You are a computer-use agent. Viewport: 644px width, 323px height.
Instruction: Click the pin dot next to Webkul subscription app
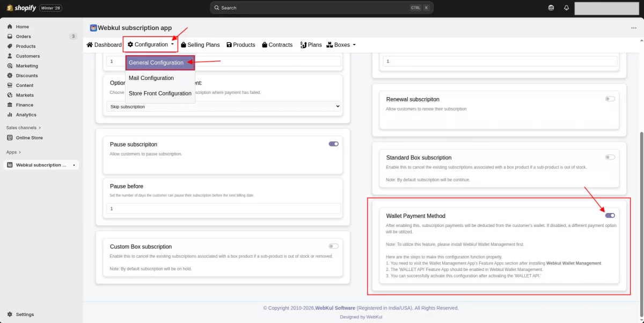tap(74, 165)
